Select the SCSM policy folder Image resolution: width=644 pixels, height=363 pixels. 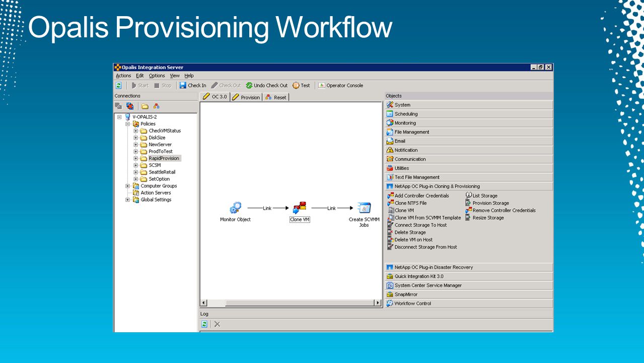click(151, 165)
